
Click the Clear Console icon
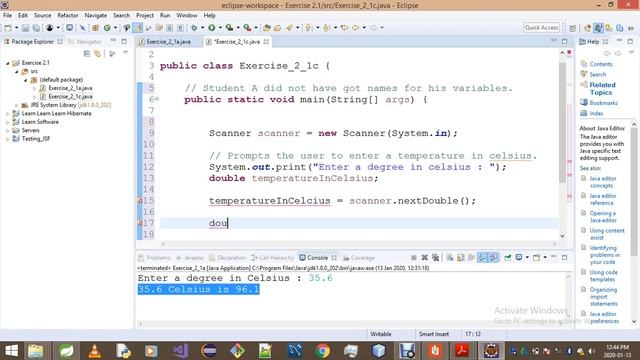pyautogui.click(x=449, y=258)
